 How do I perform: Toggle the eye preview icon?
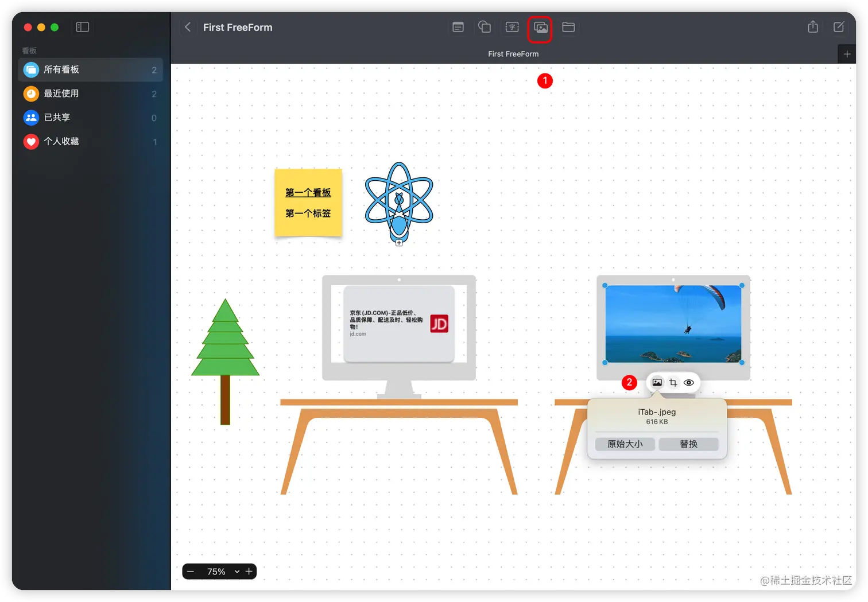(x=689, y=382)
